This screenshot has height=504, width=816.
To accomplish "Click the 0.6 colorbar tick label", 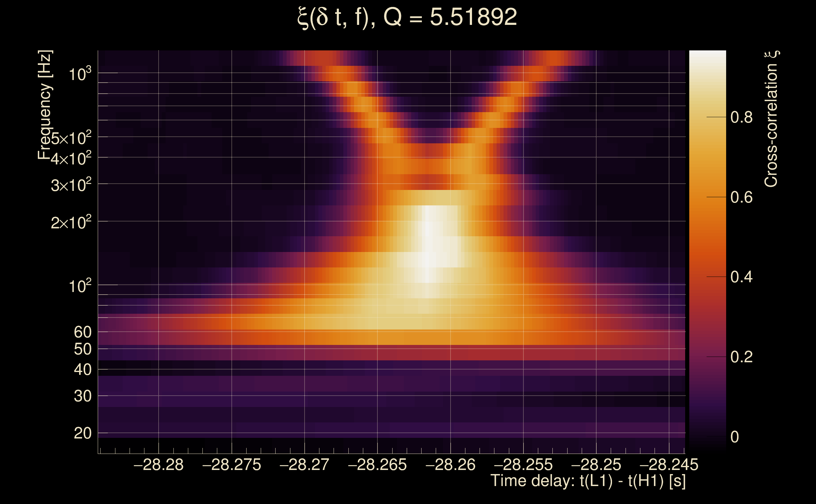I will click(741, 197).
